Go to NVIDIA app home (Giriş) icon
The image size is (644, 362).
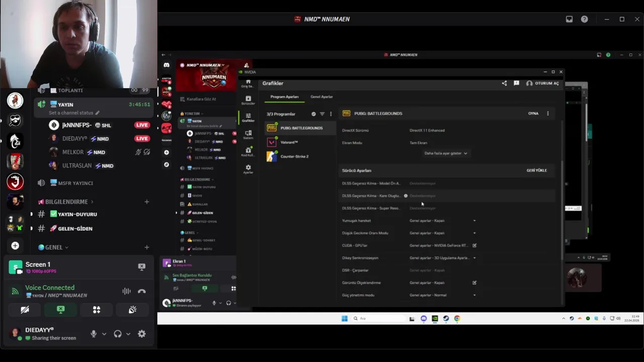pyautogui.click(x=248, y=83)
